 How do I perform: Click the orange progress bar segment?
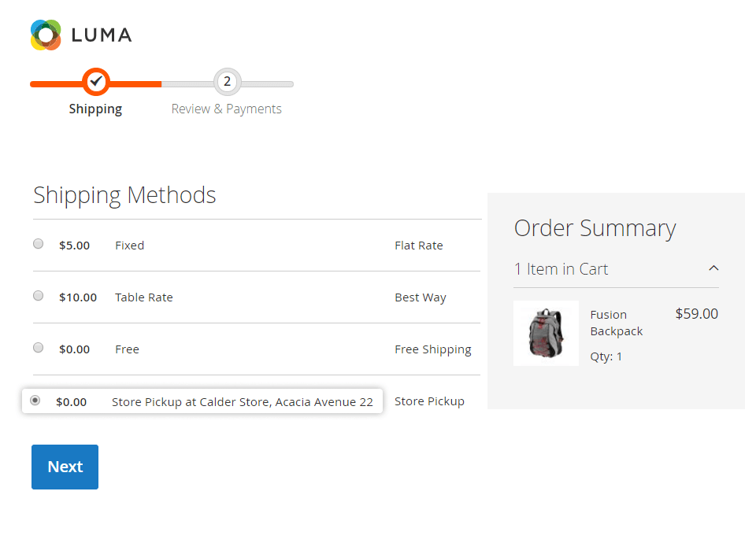(x=134, y=83)
